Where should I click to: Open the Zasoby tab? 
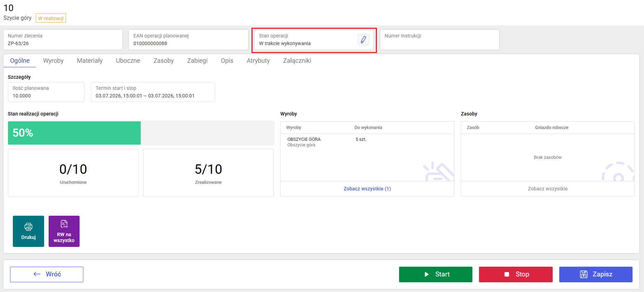point(164,61)
